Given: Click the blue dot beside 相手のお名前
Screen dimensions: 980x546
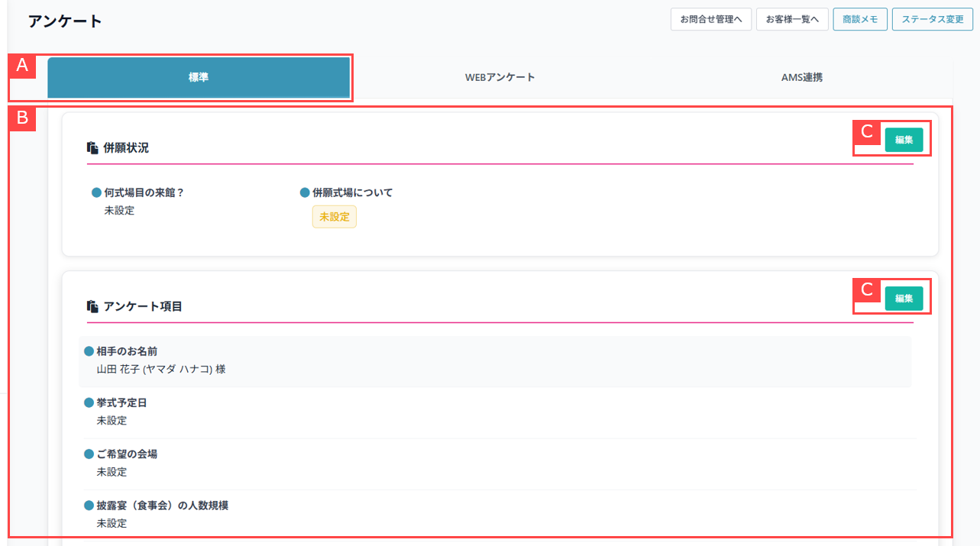Looking at the screenshot, I should tap(89, 351).
